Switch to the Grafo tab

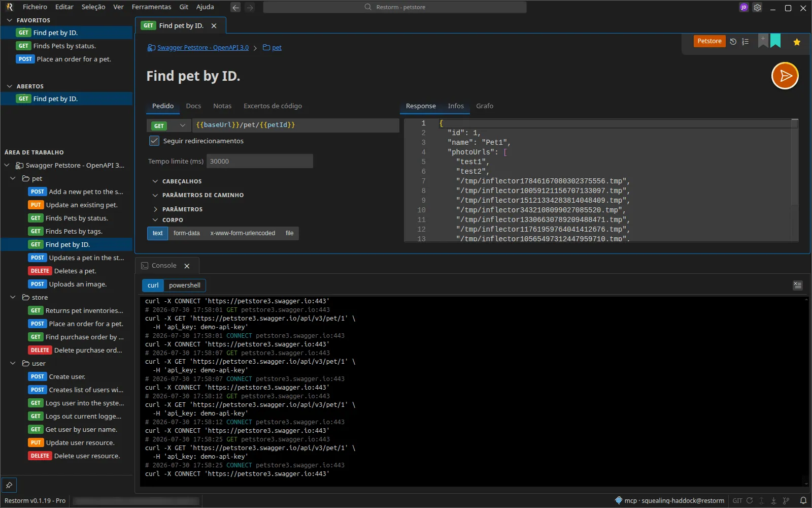pos(485,106)
